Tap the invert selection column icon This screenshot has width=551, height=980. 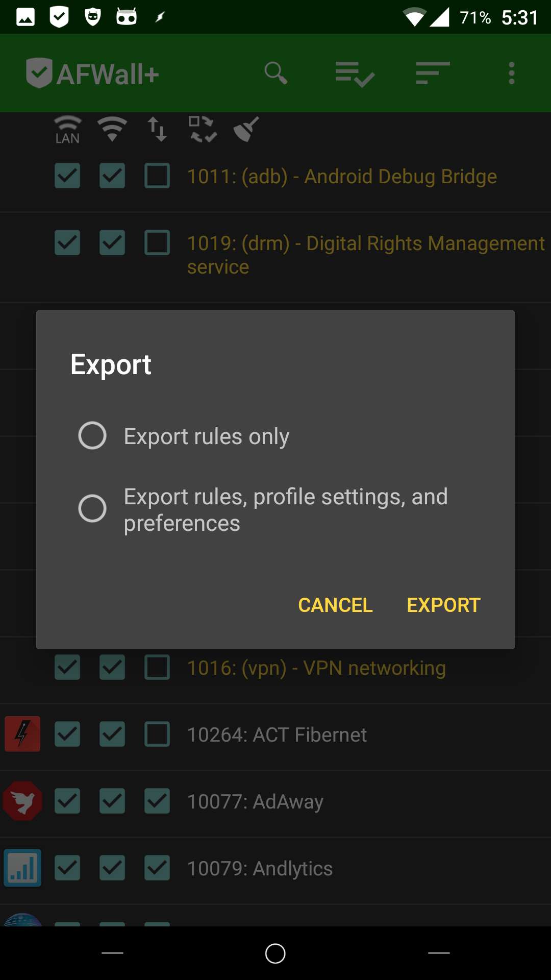pyautogui.click(x=203, y=129)
